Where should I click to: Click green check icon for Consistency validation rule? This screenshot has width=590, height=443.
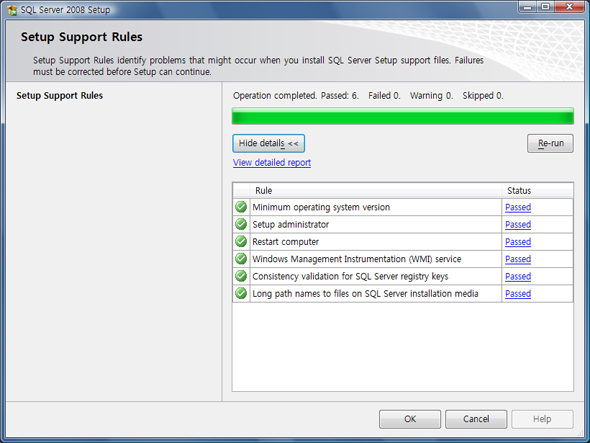coord(241,276)
